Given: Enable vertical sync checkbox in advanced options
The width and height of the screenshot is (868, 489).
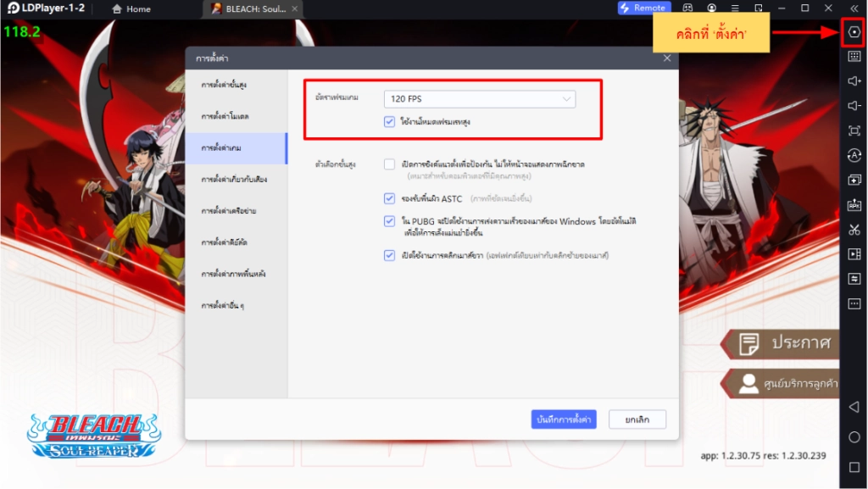Looking at the screenshot, I should pos(389,164).
